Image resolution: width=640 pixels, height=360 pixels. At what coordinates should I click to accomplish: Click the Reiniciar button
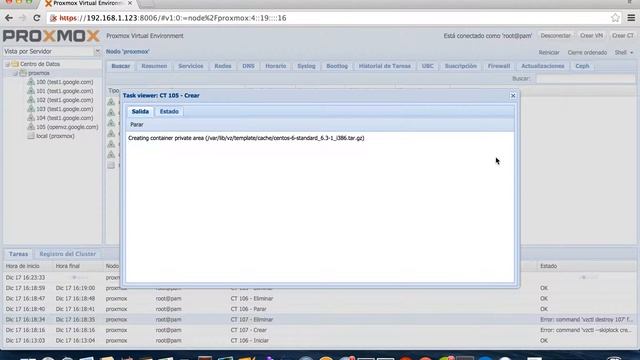click(x=549, y=53)
